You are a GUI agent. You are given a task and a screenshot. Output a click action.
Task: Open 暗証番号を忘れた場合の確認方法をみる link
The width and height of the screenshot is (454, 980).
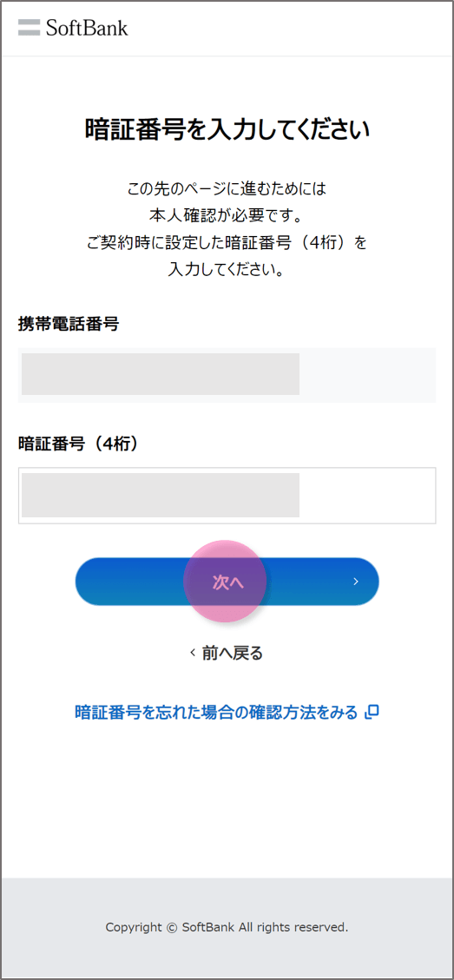[x=216, y=712]
